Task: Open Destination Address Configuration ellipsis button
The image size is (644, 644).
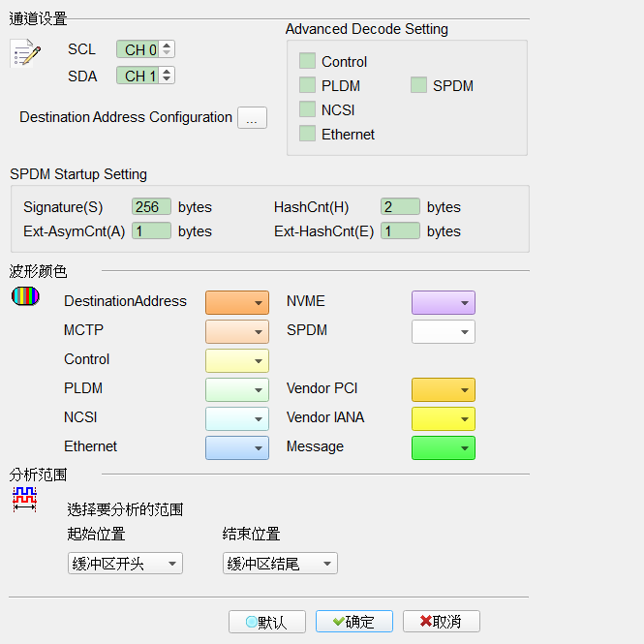Action: click(x=252, y=118)
